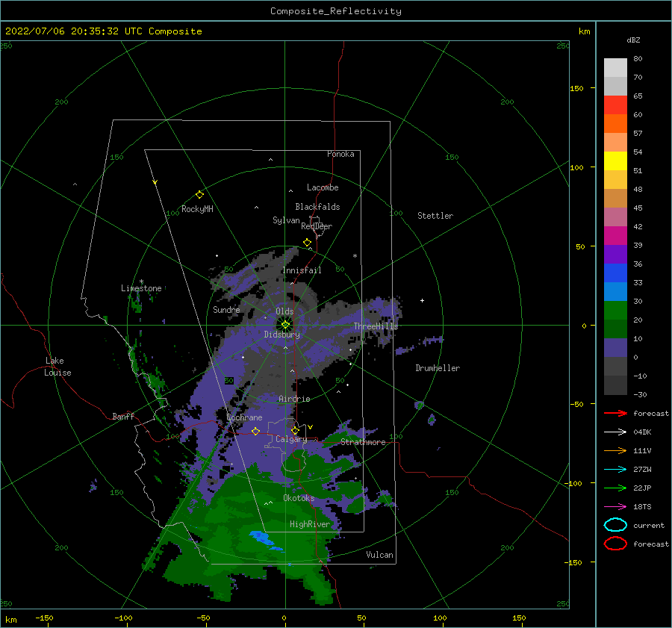Click the RockyMH label

coord(197,209)
